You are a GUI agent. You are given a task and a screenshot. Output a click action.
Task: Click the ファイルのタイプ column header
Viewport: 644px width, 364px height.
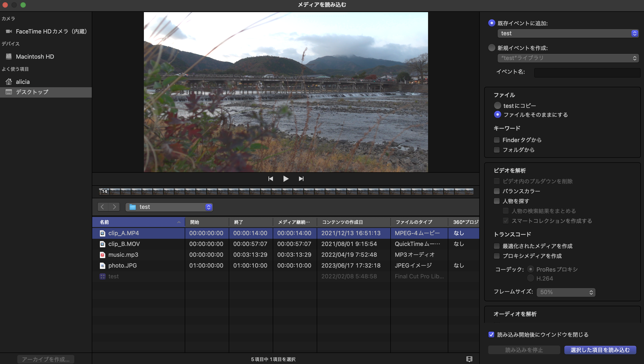414,222
